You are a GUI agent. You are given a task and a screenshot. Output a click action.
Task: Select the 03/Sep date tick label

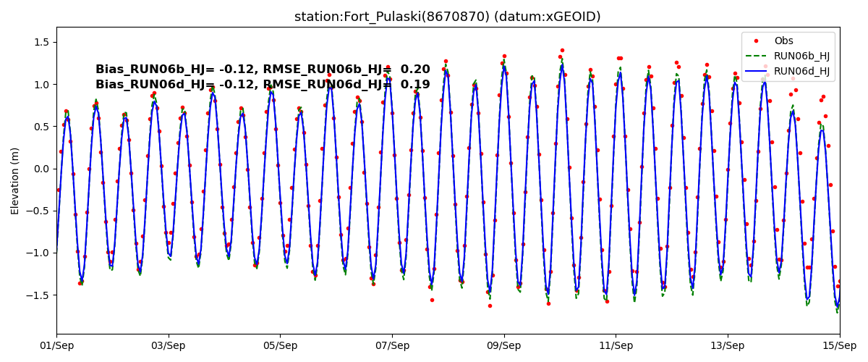coord(169,345)
